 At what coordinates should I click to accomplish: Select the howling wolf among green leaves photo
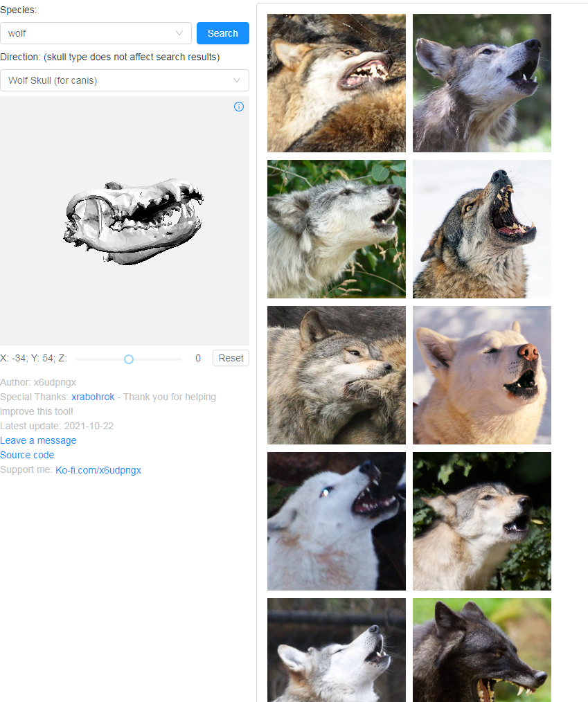point(337,229)
